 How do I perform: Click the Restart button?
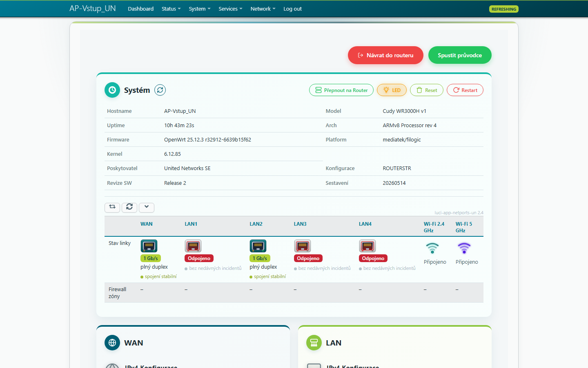[465, 90]
